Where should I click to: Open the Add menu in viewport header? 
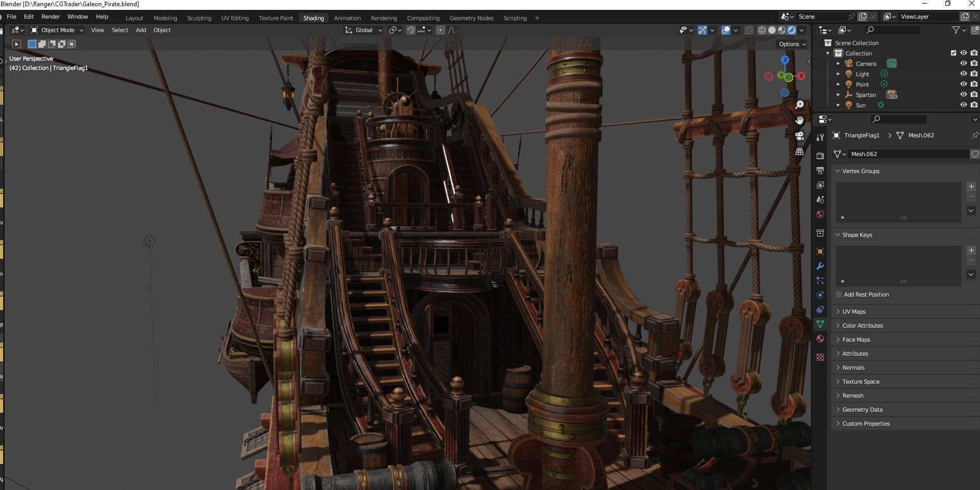pos(141,30)
